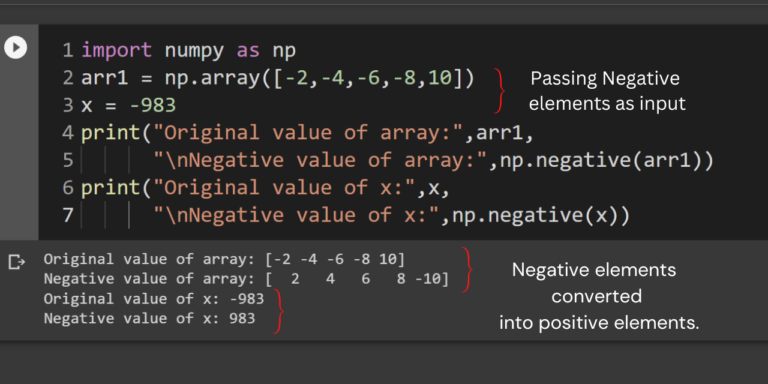Screen dimensions: 768x384
Task: Click the line 'x = -983'
Action: tap(128, 105)
